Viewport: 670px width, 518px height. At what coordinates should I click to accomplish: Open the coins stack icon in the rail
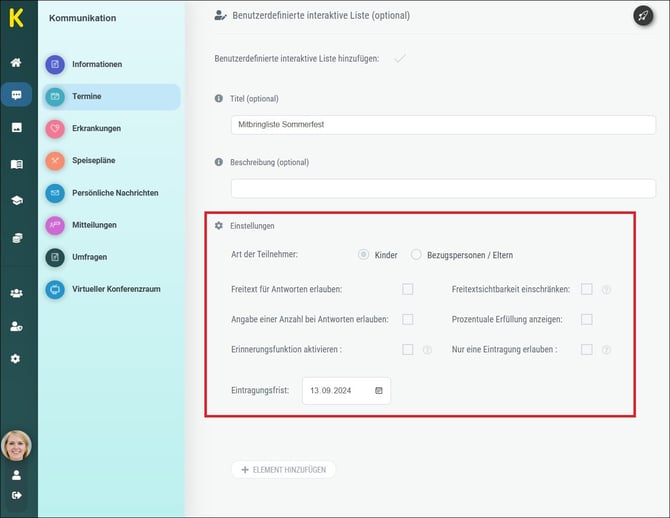pos(16,238)
